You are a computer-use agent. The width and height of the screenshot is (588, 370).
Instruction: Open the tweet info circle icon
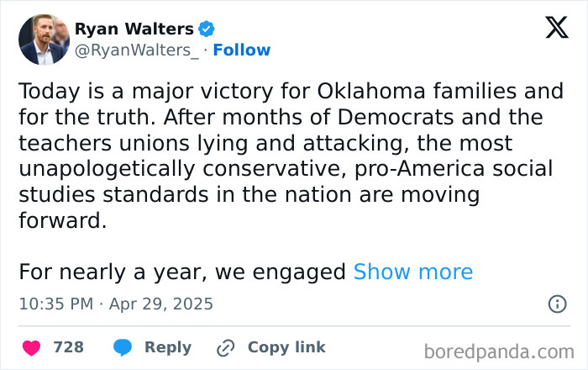[x=557, y=304]
